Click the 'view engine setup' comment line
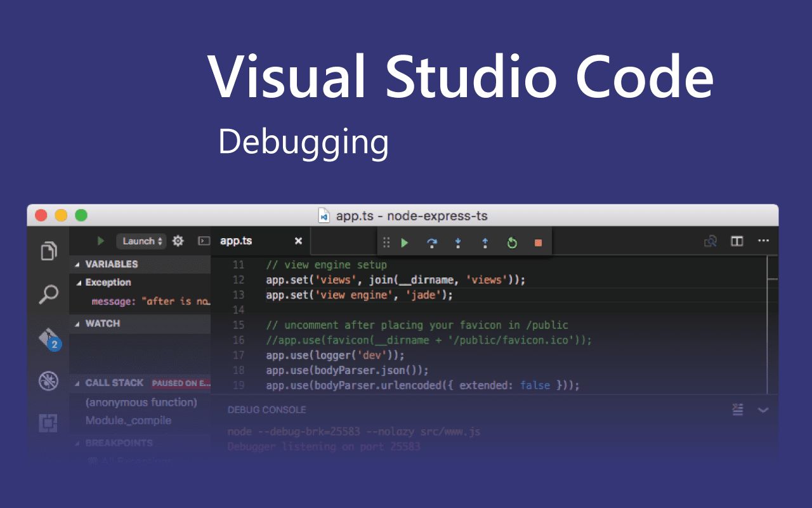Image resolution: width=812 pixels, height=508 pixels. point(326,265)
